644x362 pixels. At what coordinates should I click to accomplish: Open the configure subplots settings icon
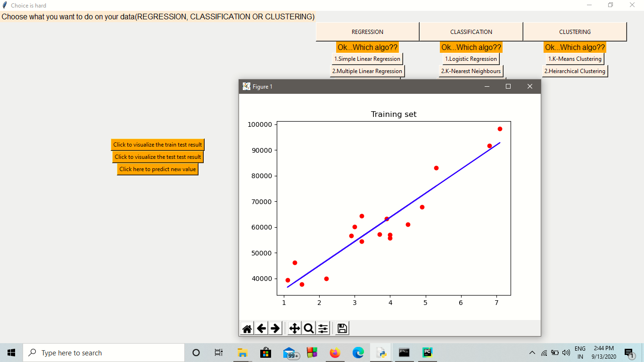point(322,328)
